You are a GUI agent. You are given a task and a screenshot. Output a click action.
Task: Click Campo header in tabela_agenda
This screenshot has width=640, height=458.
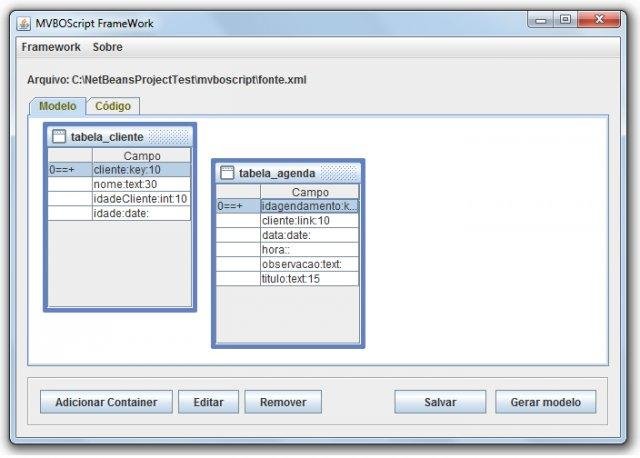point(309,192)
